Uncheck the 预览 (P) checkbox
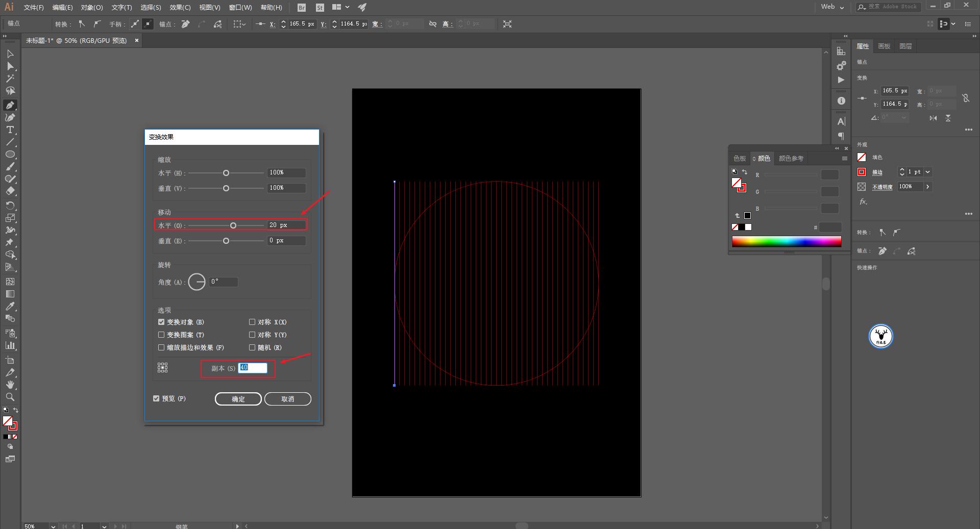This screenshot has height=529, width=980. tap(156, 398)
